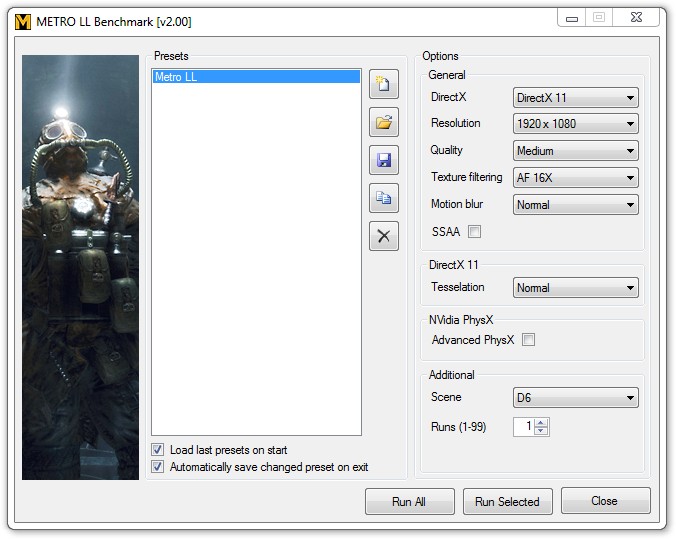Click the Metro M logo in title bar
Screen dimensions: 676x539
pos(23,22)
